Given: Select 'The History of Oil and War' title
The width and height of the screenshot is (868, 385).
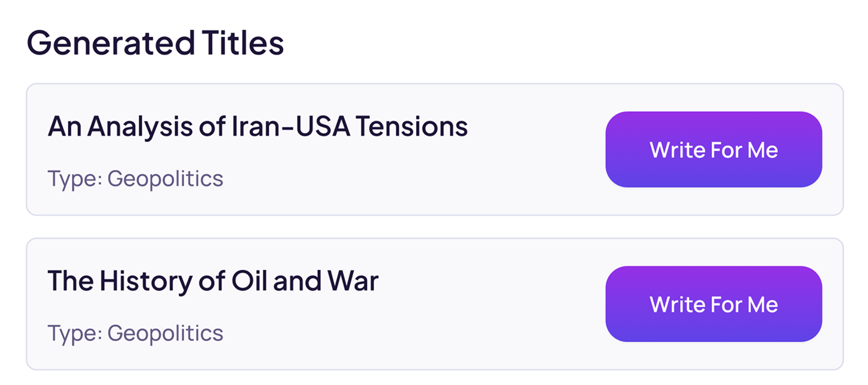Looking at the screenshot, I should click(213, 281).
